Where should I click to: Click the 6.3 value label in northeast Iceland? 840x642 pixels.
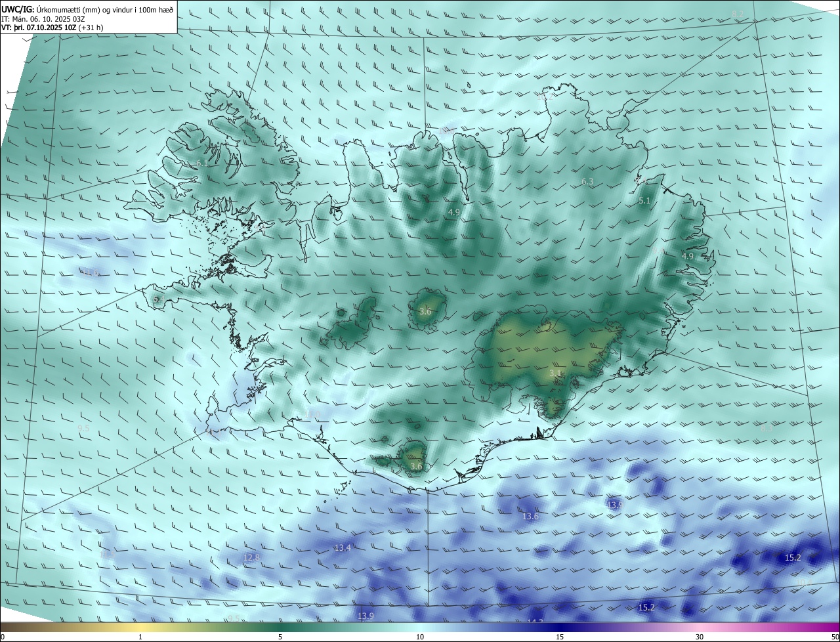click(587, 182)
